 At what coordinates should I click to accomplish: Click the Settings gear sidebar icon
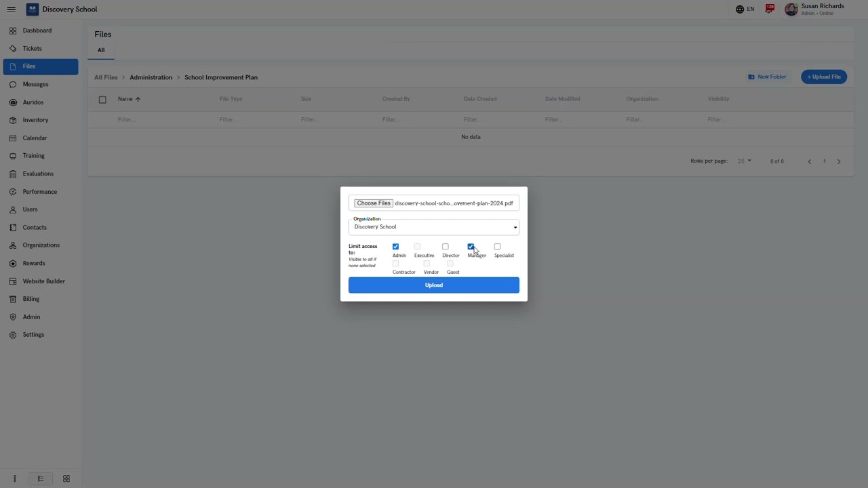coord(13,335)
